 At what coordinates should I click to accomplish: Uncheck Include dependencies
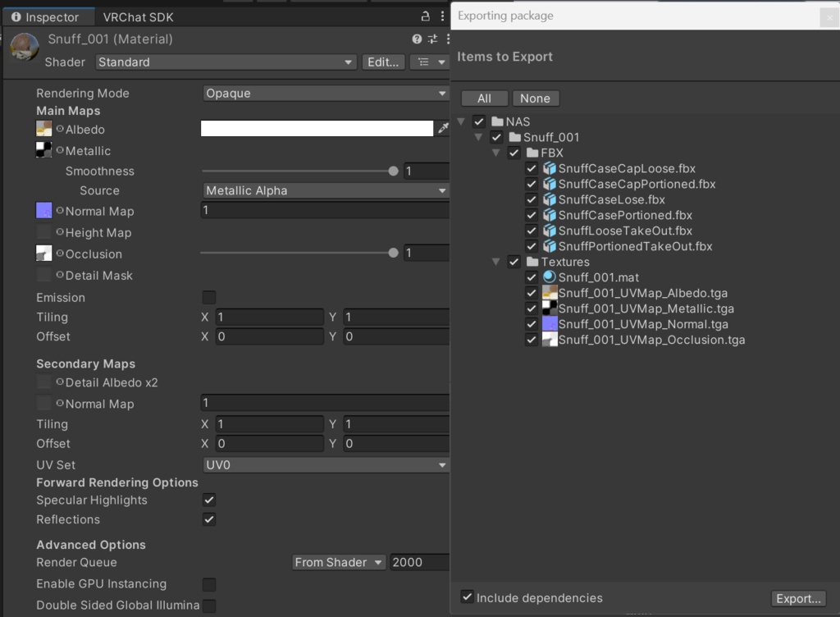click(x=467, y=596)
